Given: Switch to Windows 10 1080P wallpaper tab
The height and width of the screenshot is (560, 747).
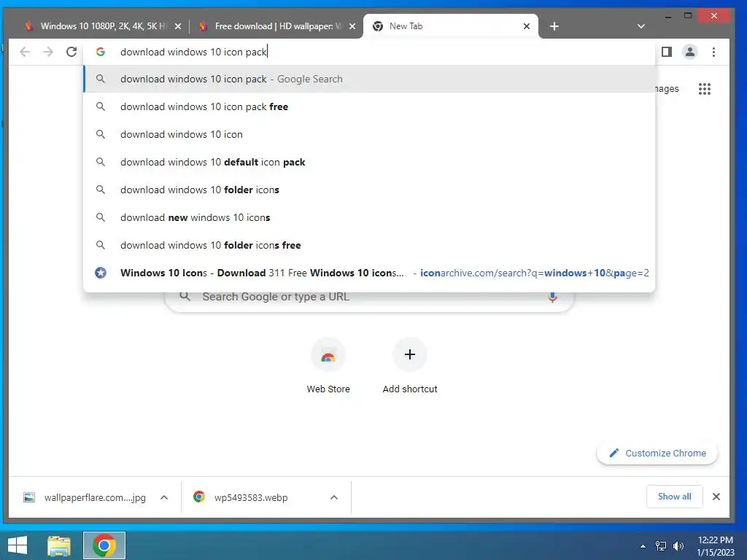Looking at the screenshot, I should [102, 26].
